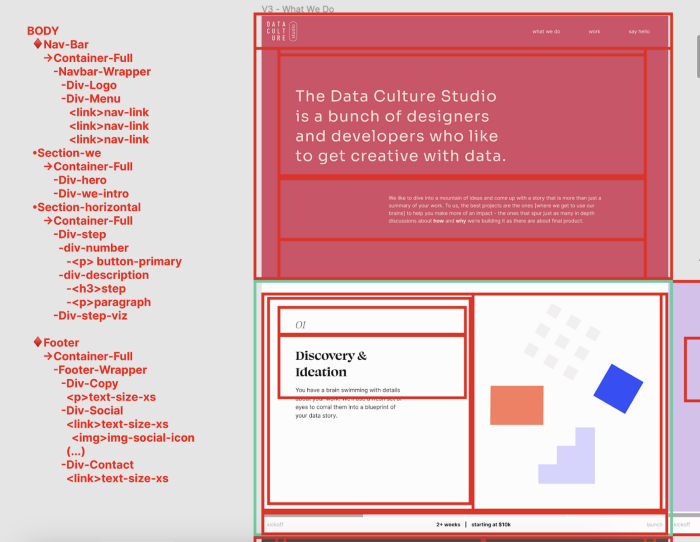
Task: Select the '<p> button-primary' annotation line
Action: (124, 262)
